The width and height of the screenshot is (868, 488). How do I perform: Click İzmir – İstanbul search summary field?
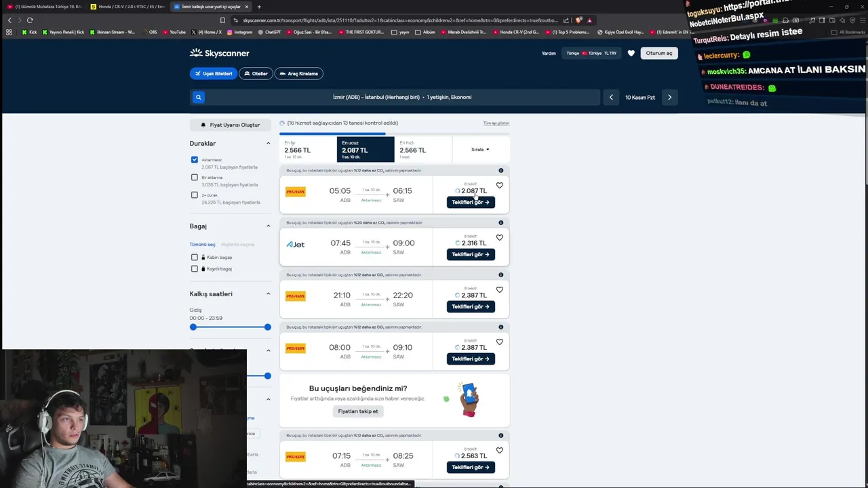tap(402, 97)
